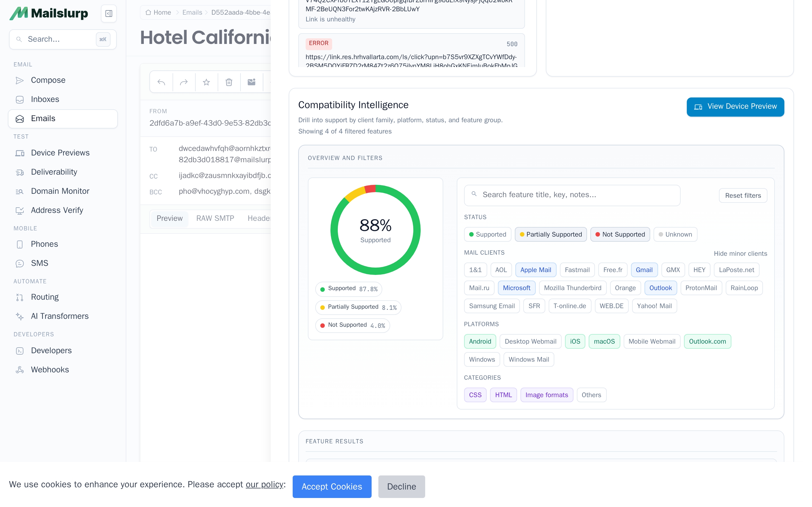Screen dimensions: 812x507
Task: Click the forward arrow icon
Action: point(184,82)
